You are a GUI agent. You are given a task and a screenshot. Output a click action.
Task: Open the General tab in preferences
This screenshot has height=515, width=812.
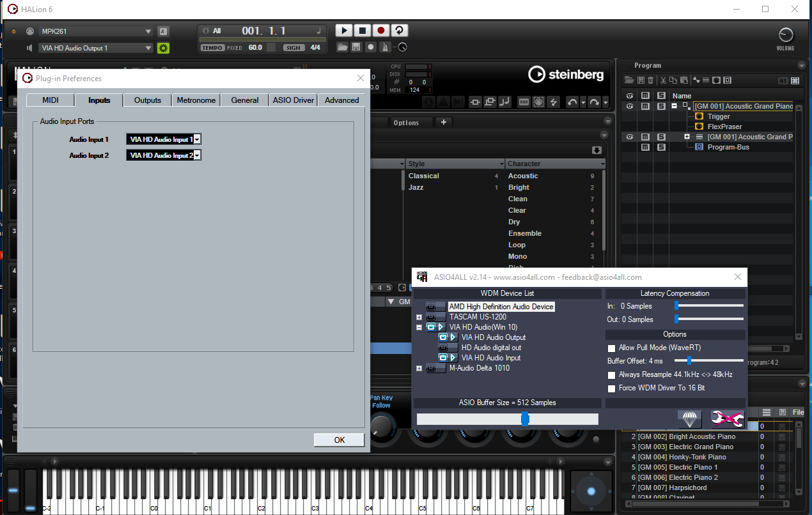pyautogui.click(x=245, y=100)
